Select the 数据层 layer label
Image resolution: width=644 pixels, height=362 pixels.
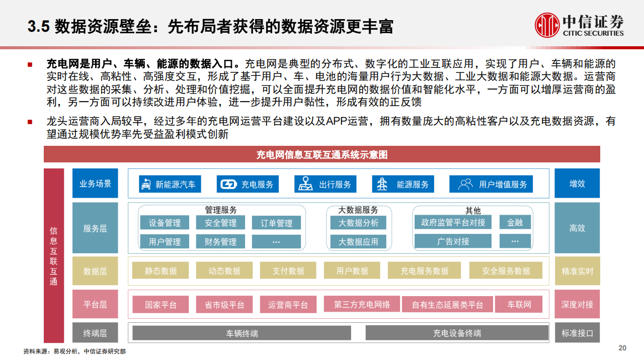point(95,271)
